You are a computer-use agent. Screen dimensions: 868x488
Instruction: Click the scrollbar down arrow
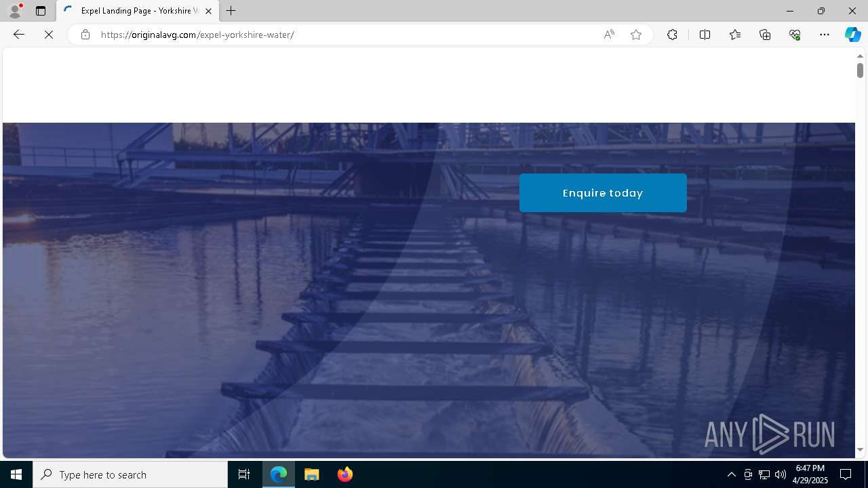tap(860, 449)
